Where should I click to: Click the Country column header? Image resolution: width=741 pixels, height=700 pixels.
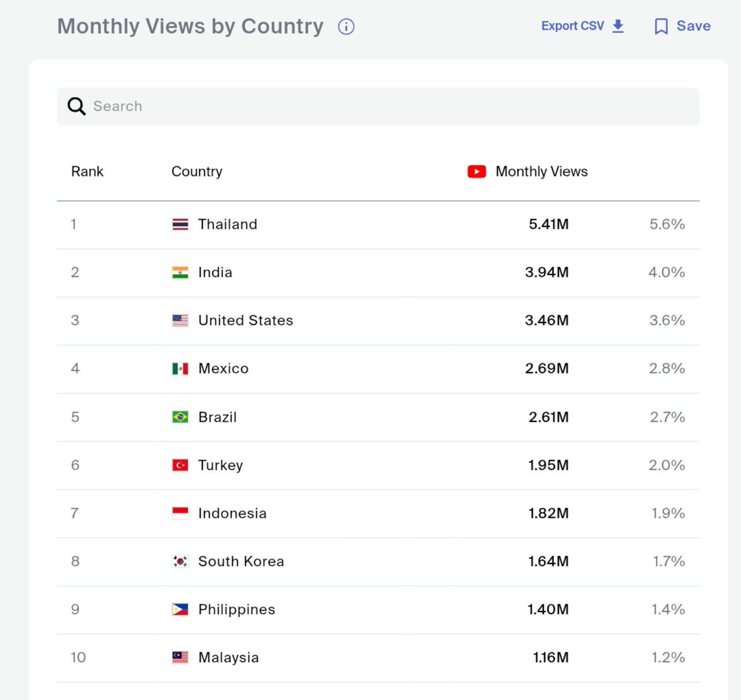click(197, 172)
